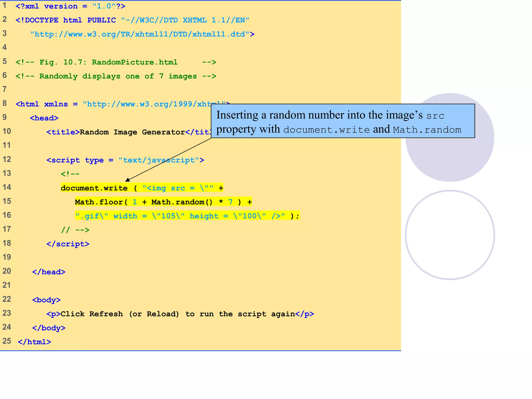Viewport: 532px width, 399px height.
Task: Click the Random Image Generator title text
Action: coord(132,132)
